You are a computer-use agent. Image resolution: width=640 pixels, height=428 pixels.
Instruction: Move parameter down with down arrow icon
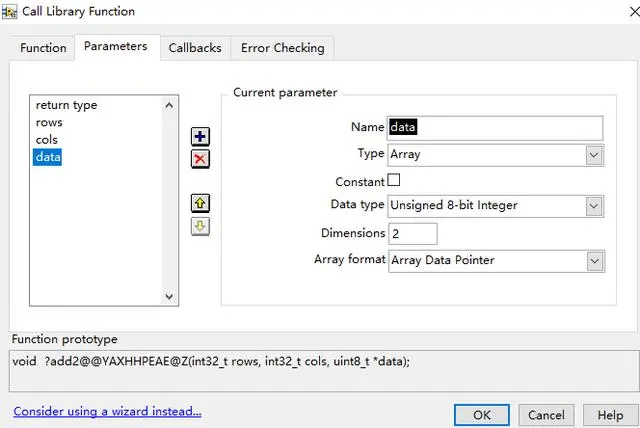pos(200,226)
